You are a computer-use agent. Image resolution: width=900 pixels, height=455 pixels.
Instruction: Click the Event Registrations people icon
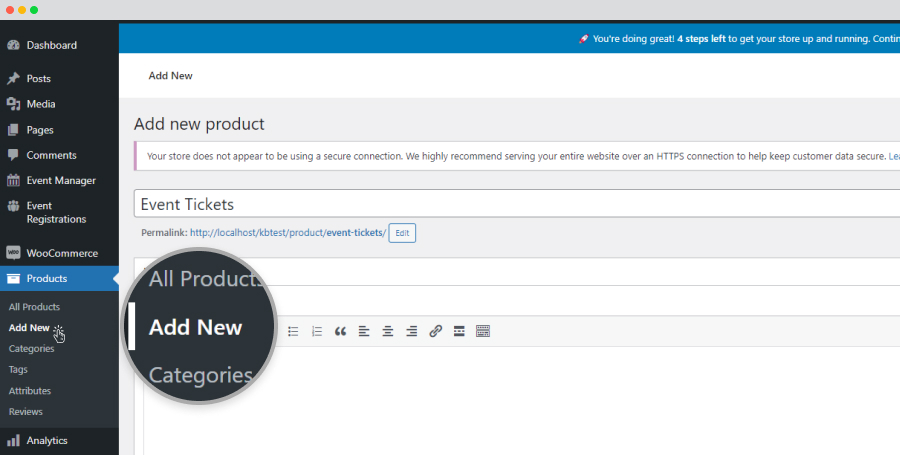[x=13, y=205]
